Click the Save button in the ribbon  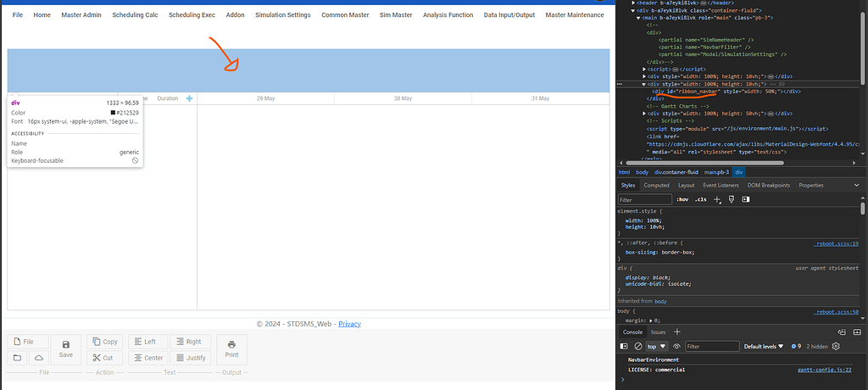pyautogui.click(x=65, y=348)
